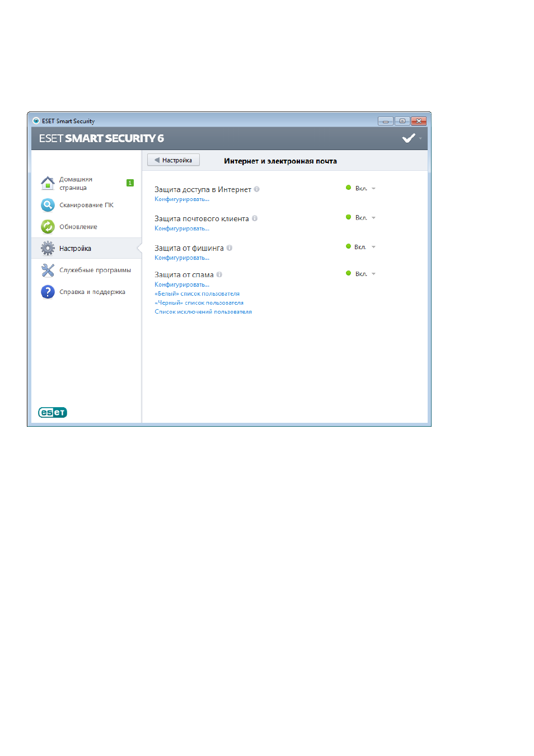
Task: Open «Черный» список пользователя link
Action: click(199, 302)
